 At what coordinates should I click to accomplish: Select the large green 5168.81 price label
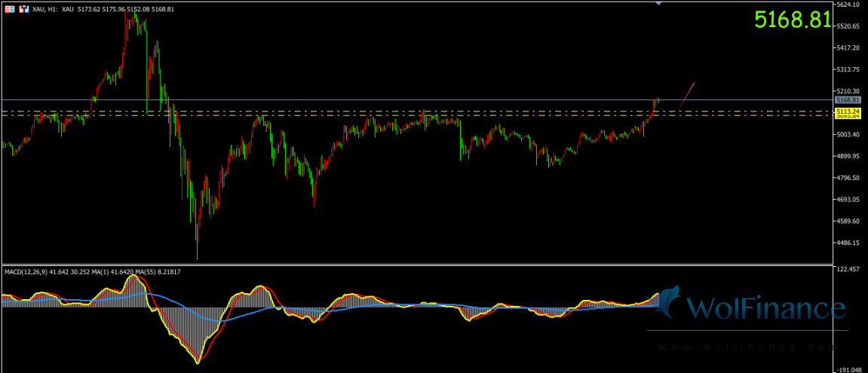[x=793, y=20]
